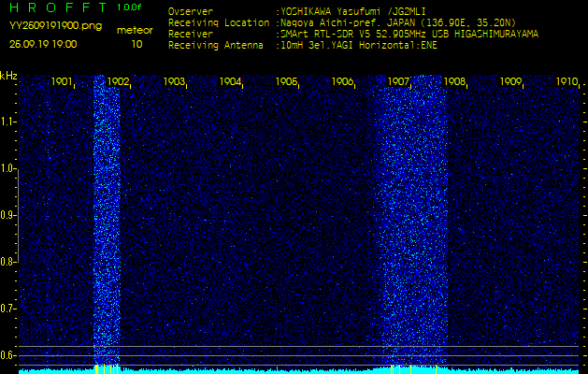Screen dimensions: 588x374
Task: Click the 'meteor' count label
Action: pyautogui.click(x=135, y=31)
